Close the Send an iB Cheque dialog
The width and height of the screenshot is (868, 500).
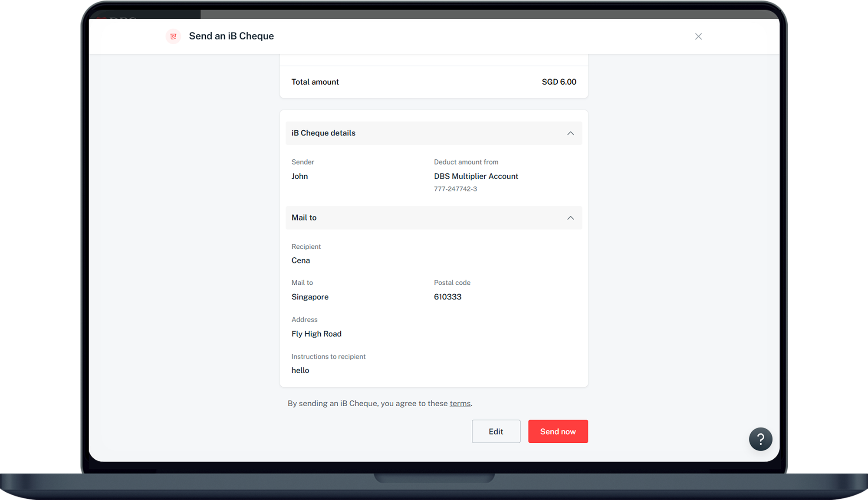698,36
